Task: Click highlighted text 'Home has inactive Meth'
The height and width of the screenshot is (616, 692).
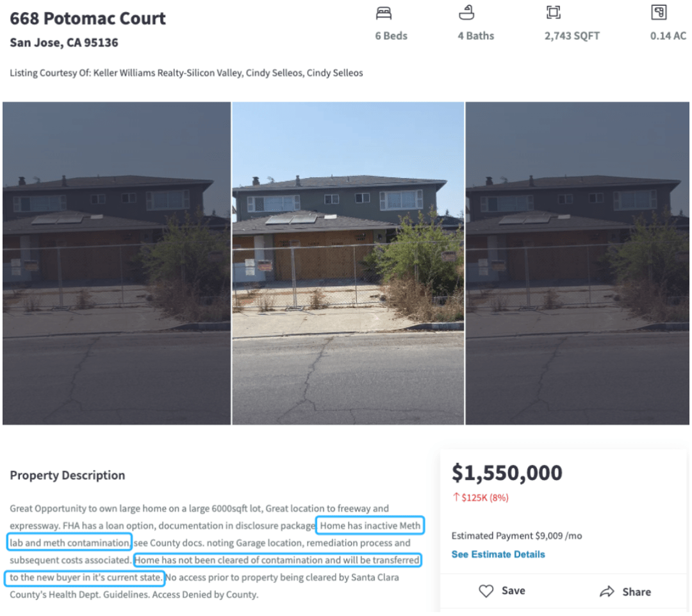Action: pos(370,526)
